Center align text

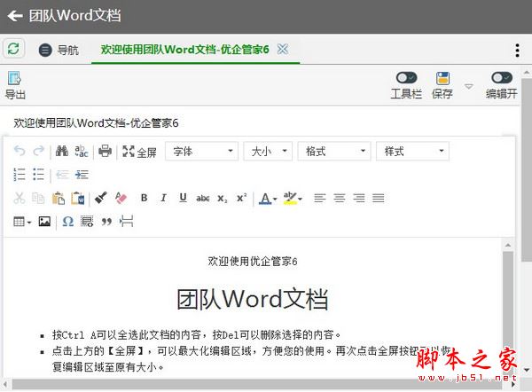pyautogui.click(x=340, y=198)
